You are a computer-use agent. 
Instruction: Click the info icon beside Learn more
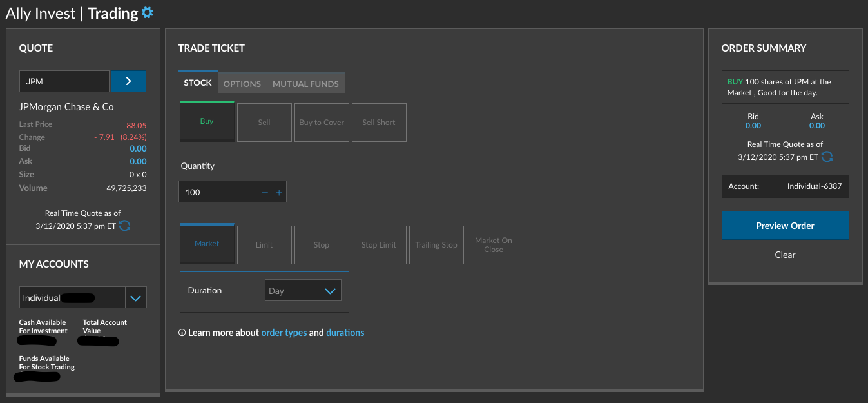click(x=182, y=333)
